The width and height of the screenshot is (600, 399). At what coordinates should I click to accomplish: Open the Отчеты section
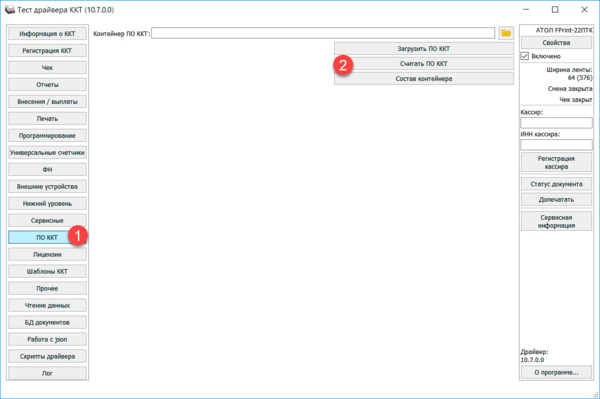tap(47, 85)
